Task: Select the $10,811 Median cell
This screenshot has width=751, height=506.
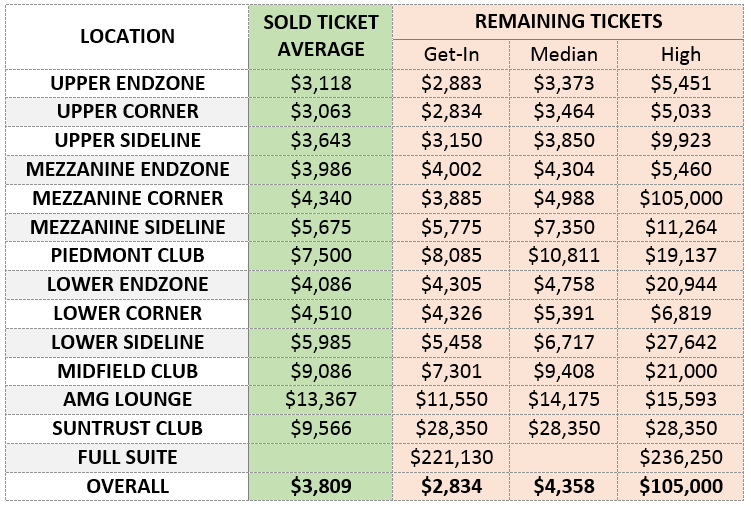Action: coord(564,256)
